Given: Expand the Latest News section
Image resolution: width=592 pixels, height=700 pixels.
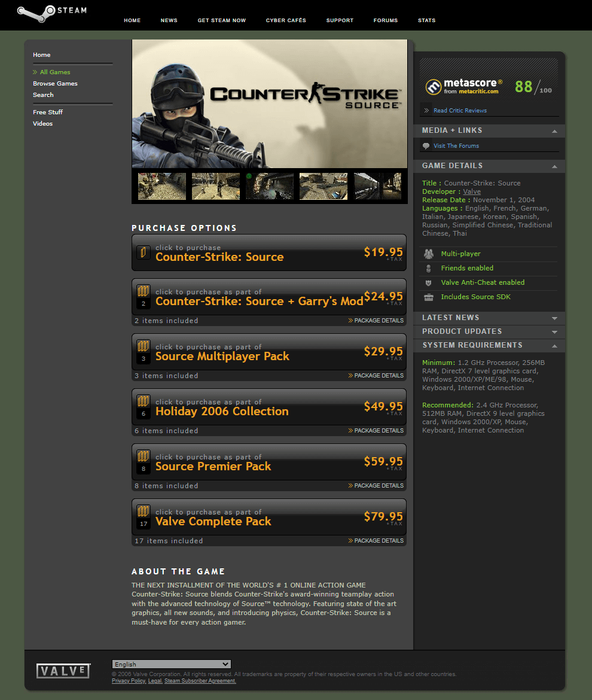Looking at the screenshot, I should point(554,318).
